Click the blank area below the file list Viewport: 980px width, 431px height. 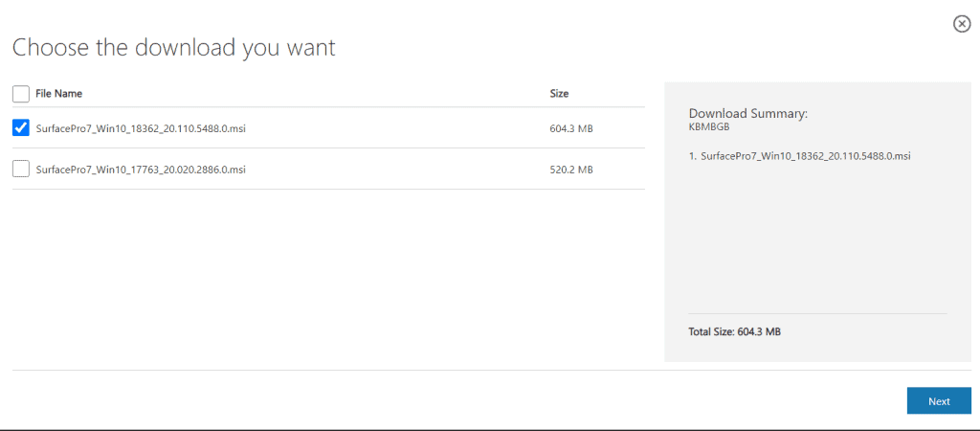tap(325, 278)
